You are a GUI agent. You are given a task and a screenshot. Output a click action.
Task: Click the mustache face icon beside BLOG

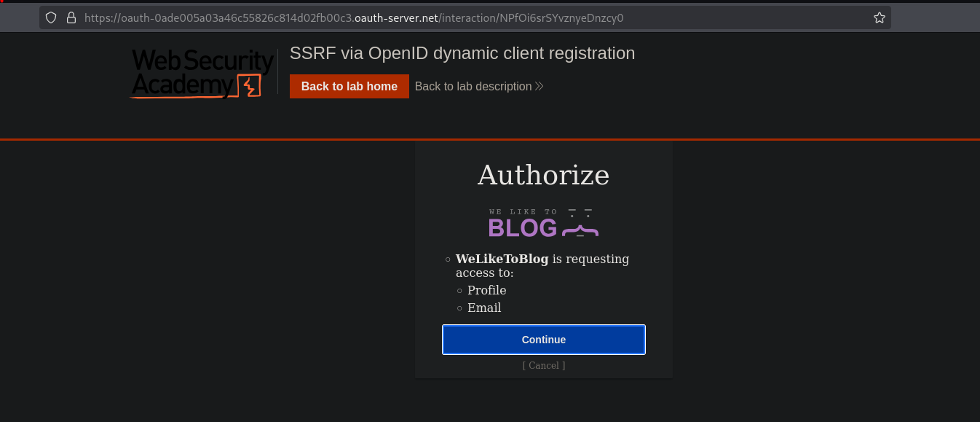[580, 224]
